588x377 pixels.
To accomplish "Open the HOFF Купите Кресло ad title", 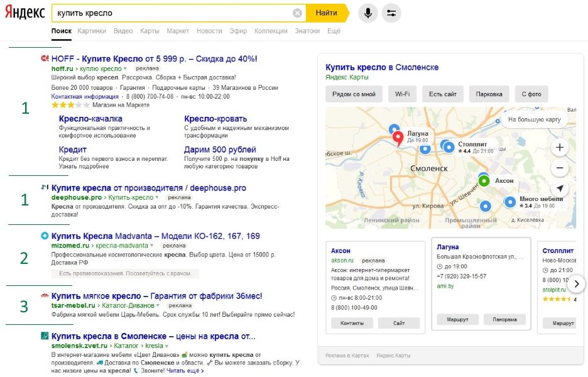I will coord(154,58).
